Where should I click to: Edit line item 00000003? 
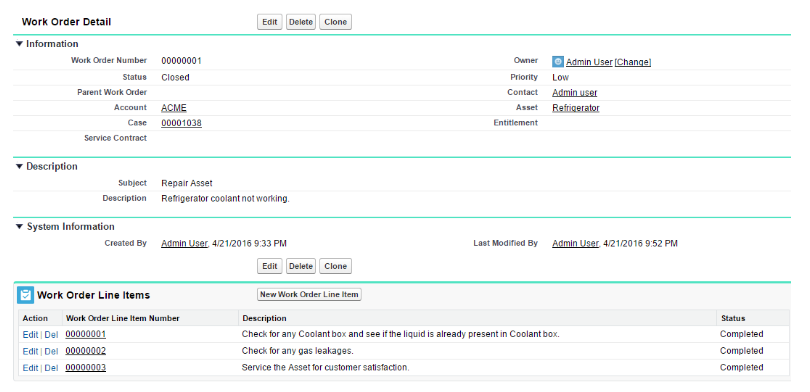pyautogui.click(x=30, y=368)
